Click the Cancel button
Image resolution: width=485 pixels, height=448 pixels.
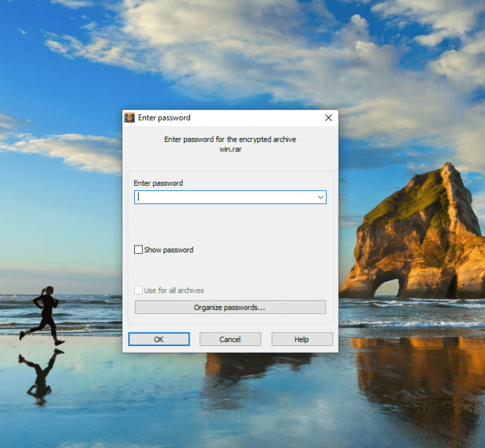click(230, 339)
